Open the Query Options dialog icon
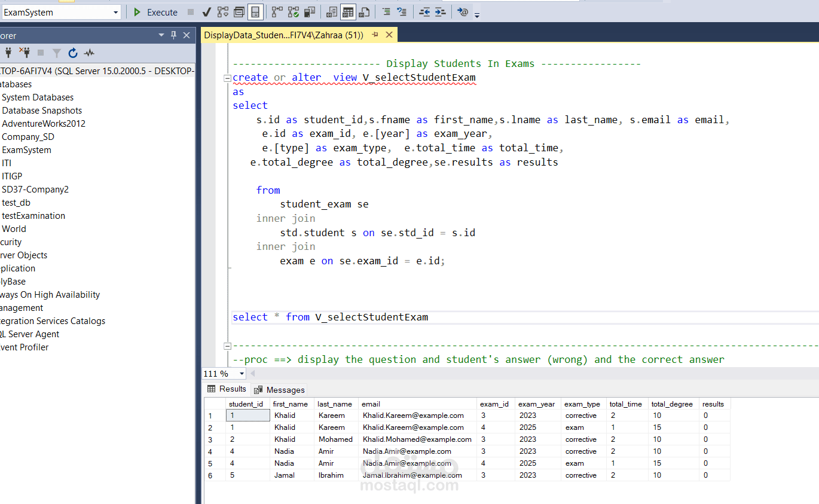Image resolution: width=819 pixels, height=504 pixels. [239, 12]
